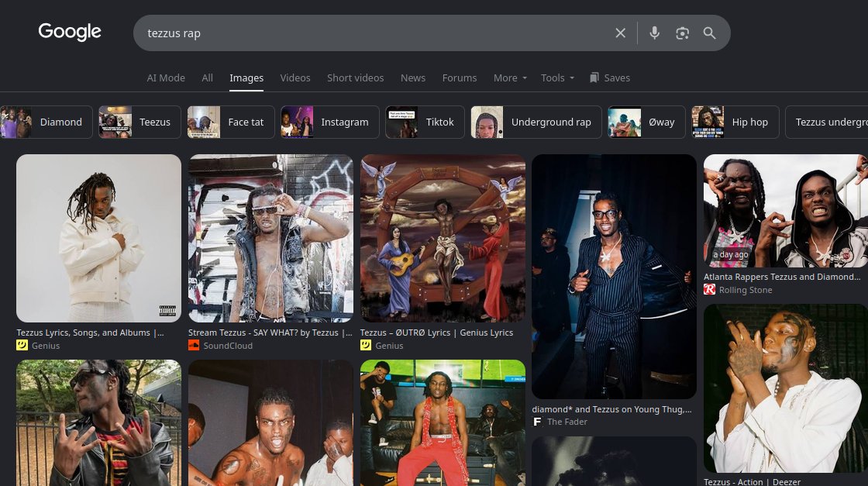
Task: Open the shirtless tattooed group image
Action: point(270,423)
